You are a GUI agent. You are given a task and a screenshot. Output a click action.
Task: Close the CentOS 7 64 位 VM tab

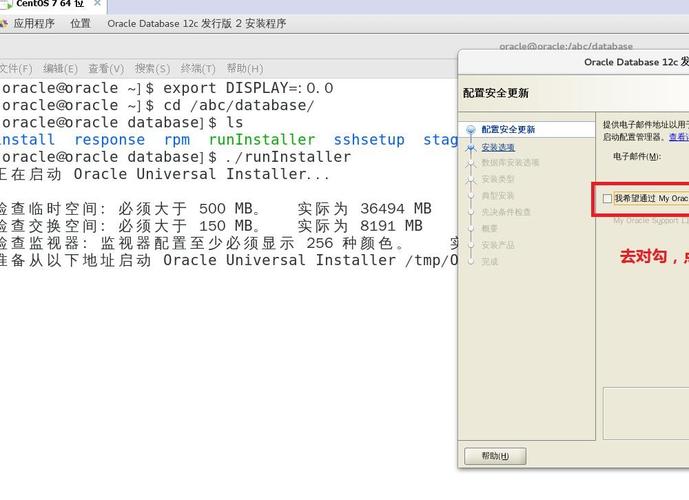(97, 3)
